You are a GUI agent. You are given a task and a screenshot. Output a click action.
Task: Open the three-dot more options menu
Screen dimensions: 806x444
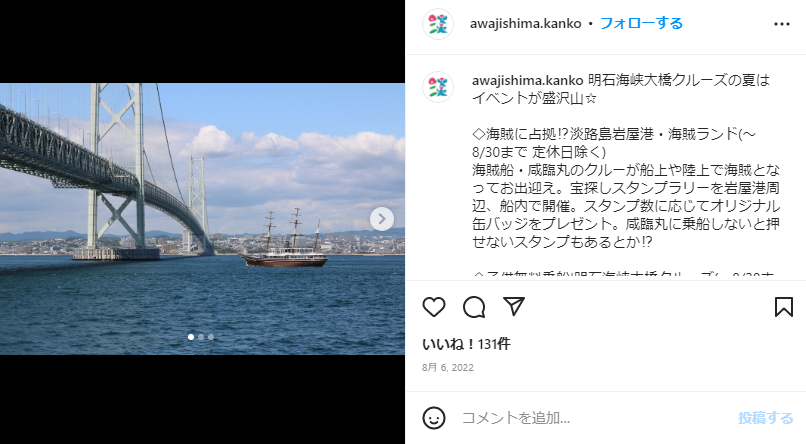pos(781,24)
